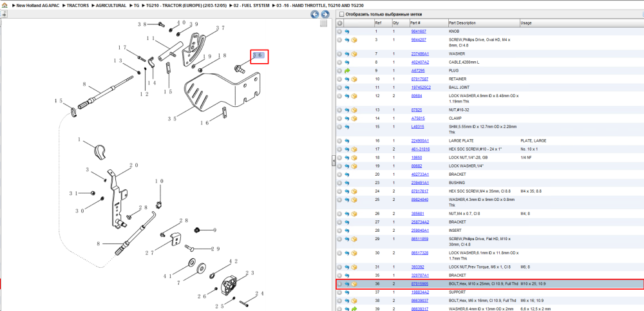Open part number 224900A1 link

420,141
